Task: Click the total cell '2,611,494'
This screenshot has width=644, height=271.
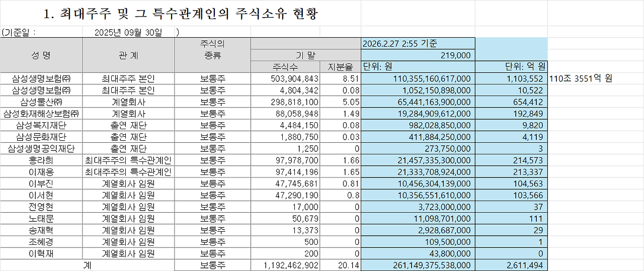Action: (511, 265)
